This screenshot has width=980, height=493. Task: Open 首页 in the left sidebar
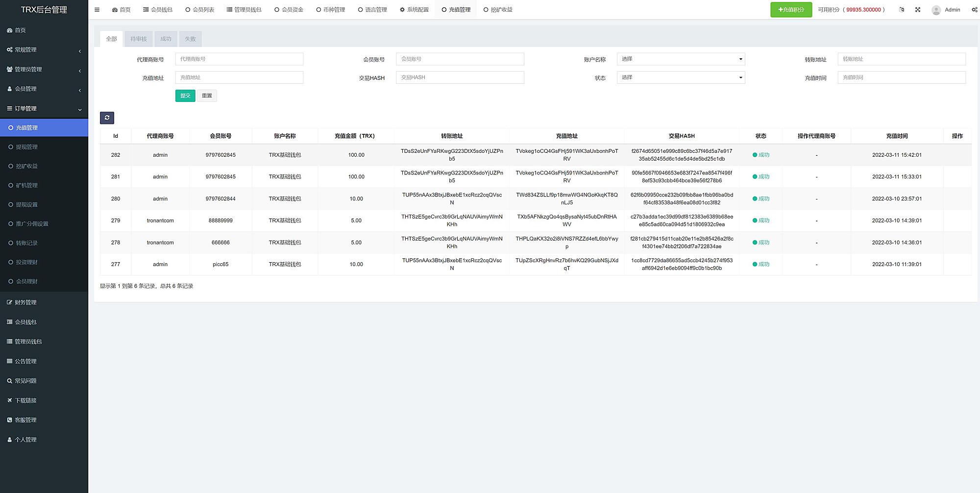pos(21,30)
